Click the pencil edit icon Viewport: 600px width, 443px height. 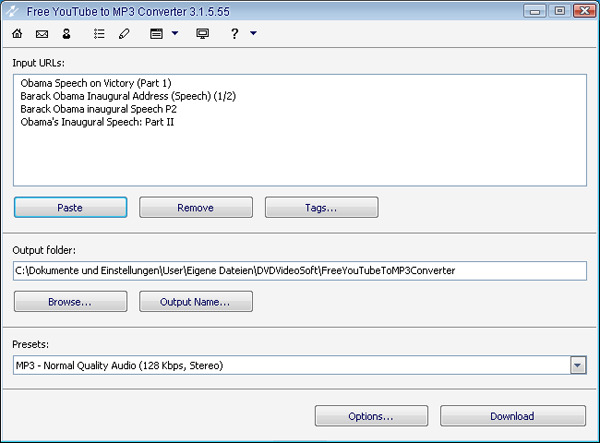[124, 34]
